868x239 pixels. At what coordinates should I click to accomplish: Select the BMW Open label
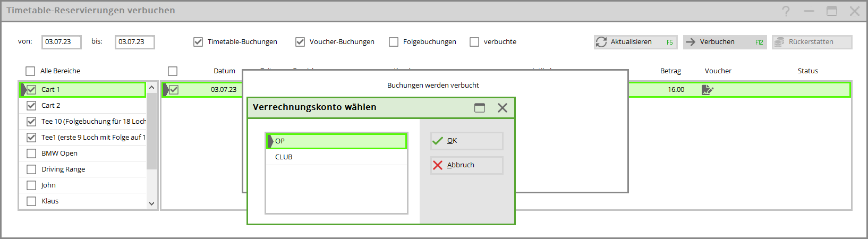coord(59,153)
